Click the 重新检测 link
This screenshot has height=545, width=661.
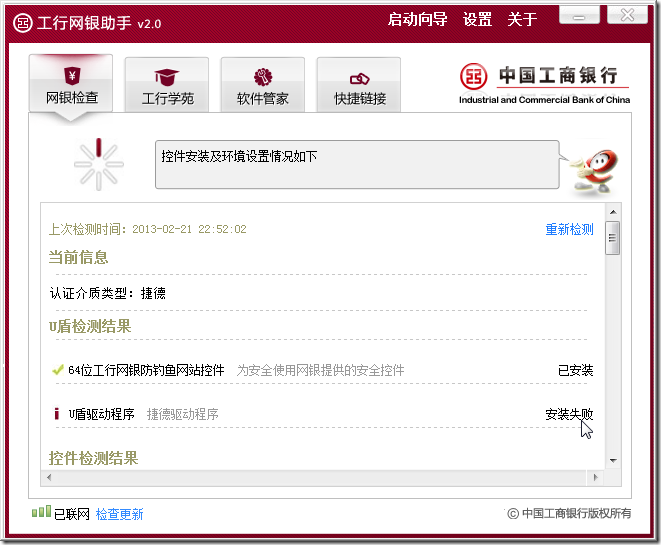(x=569, y=229)
